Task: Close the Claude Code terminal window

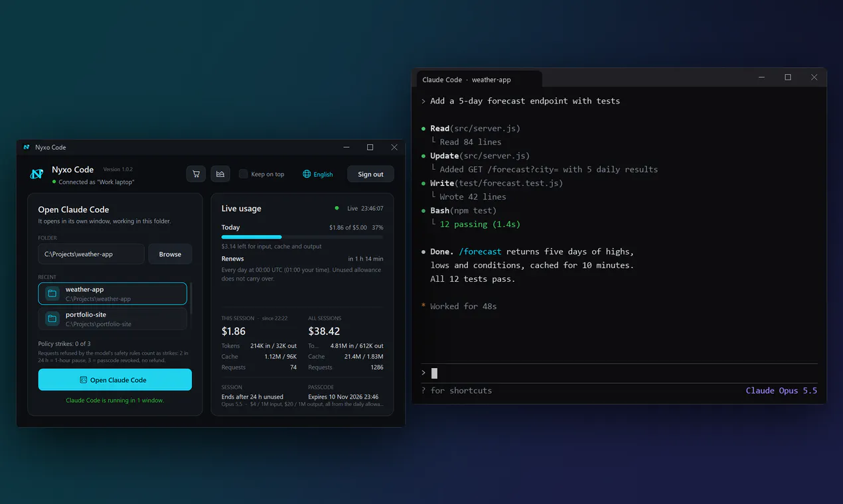Action: (x=814, y=78)
